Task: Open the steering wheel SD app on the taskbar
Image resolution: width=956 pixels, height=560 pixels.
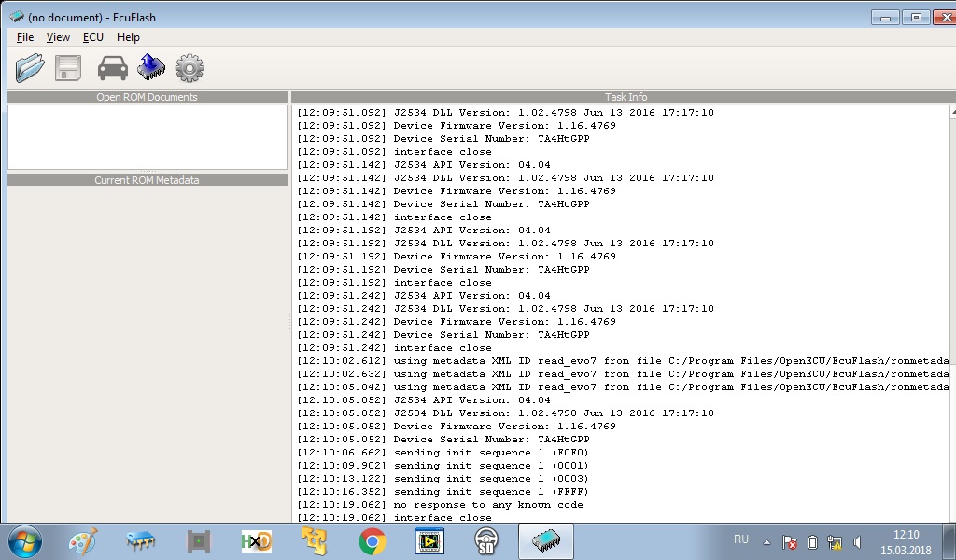Action: click(x=486, y=541)
